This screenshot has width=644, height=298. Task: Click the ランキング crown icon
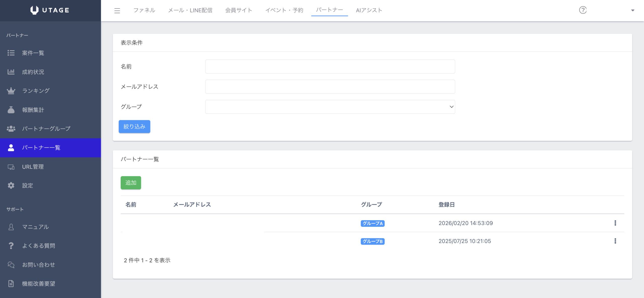point(11,91)
